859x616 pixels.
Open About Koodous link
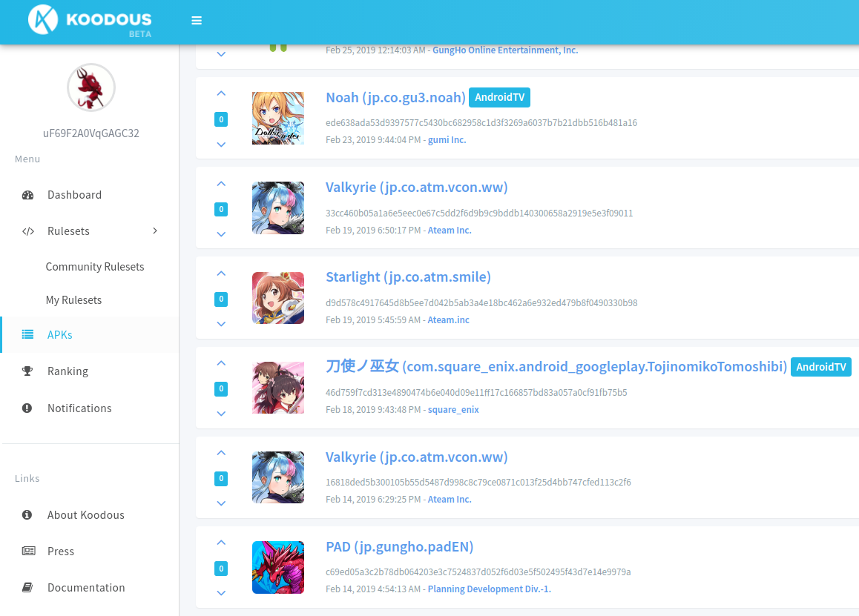pos(86,514)
